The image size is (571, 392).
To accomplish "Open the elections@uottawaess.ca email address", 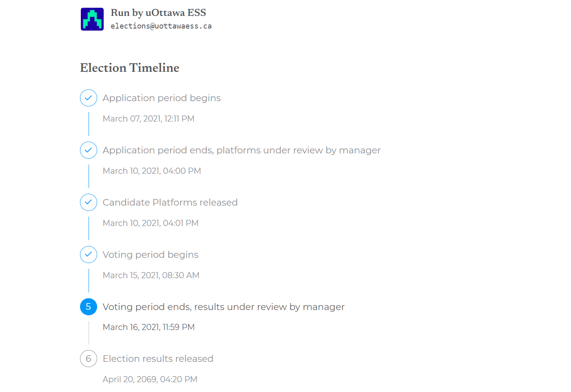I will (x=161, y=26).
